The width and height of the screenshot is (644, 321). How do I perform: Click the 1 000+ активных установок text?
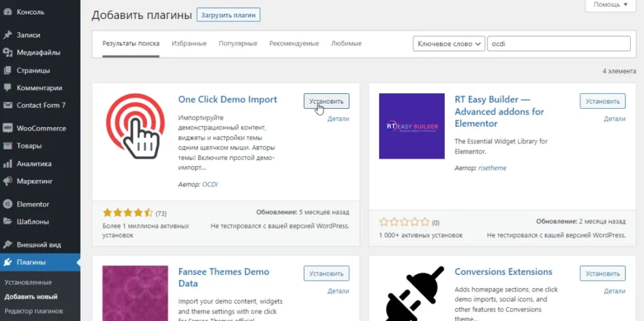(421, 235)
